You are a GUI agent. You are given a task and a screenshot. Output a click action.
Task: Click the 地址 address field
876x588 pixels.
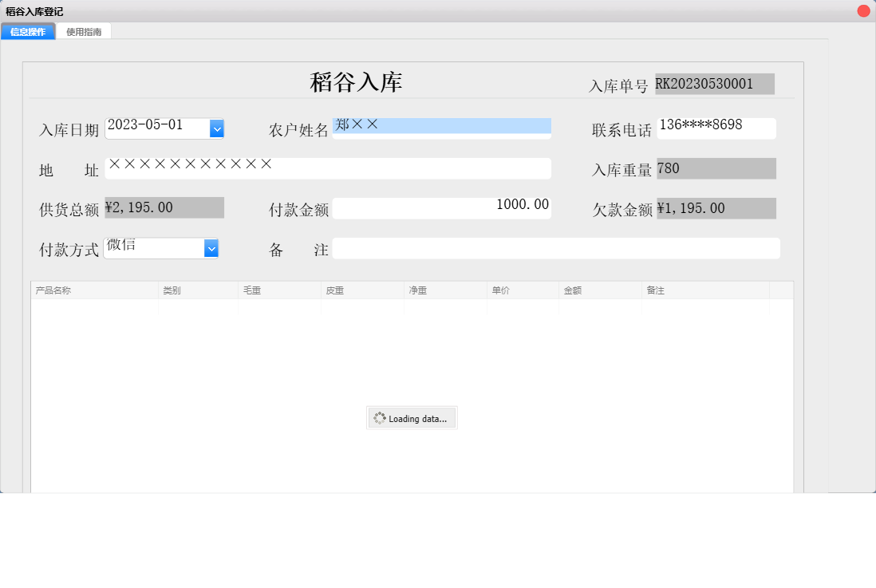(x=327, y=168)
